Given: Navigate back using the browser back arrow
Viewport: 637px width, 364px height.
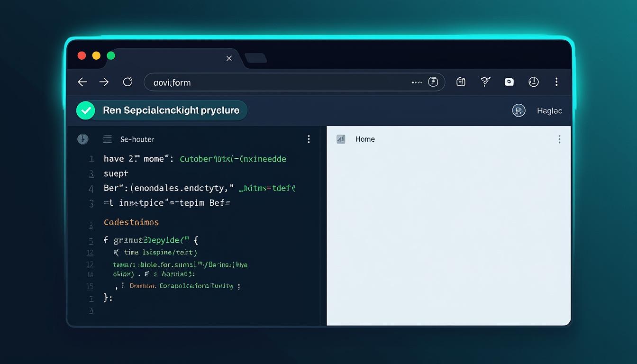Looking at the screenshot, I should [82, 82].
